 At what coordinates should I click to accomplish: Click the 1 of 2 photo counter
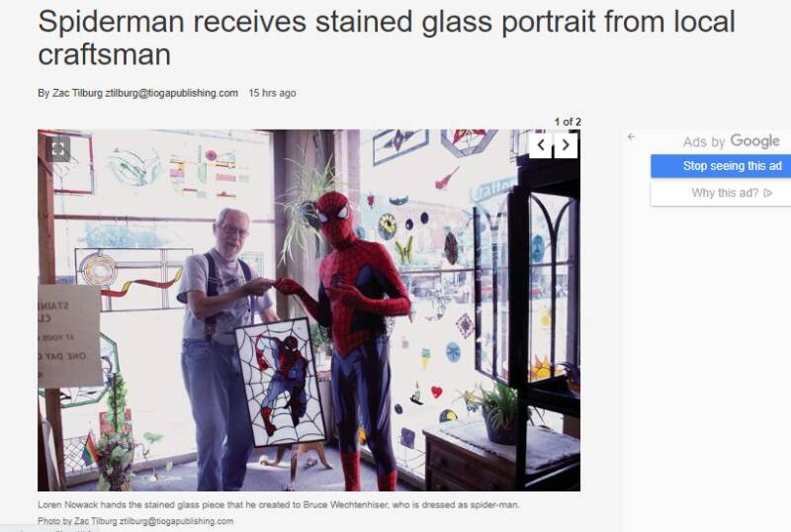click(x=568, y=122)
